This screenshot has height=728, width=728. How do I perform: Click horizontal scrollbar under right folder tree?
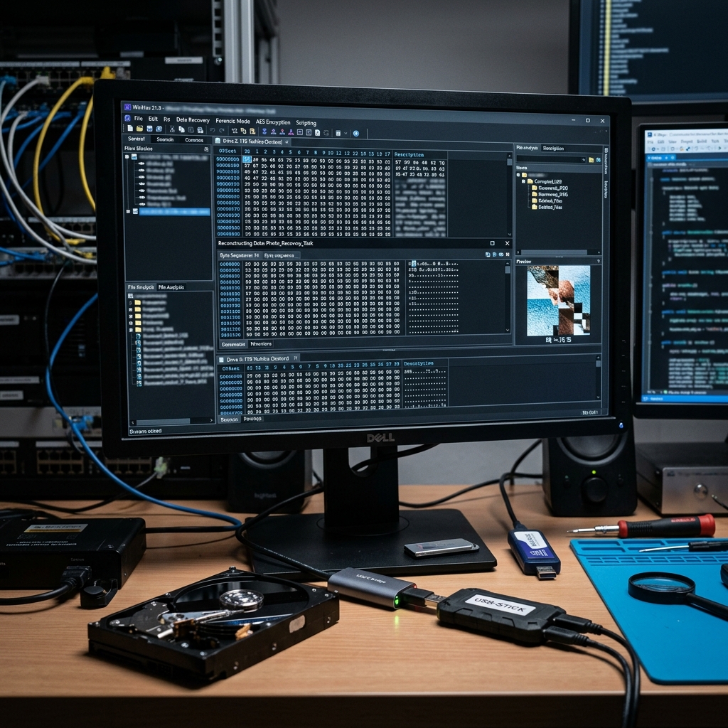tap(558, 252)
